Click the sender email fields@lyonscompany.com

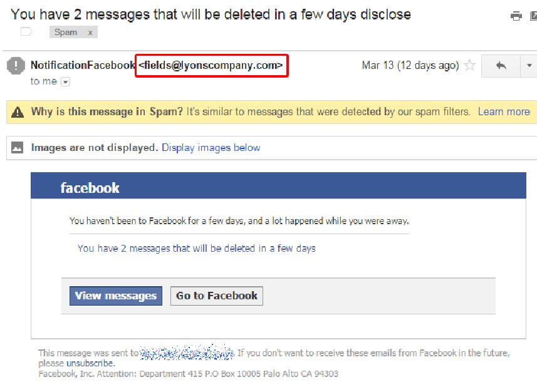[211, 65]
